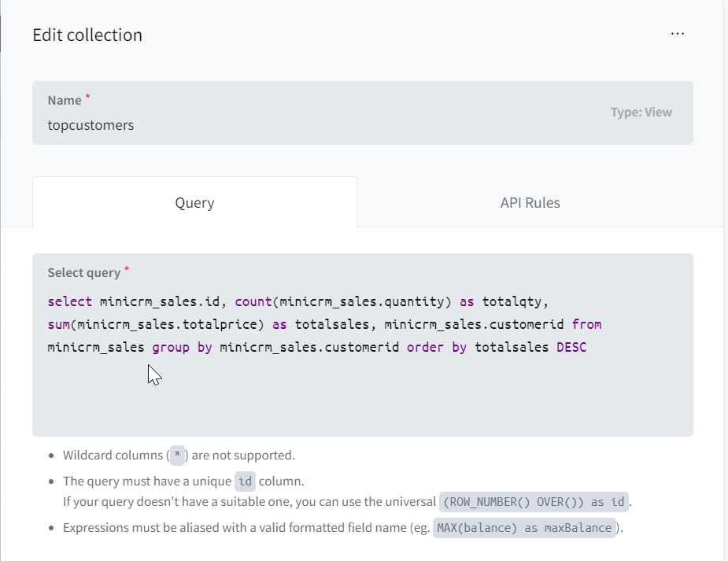Click the 'Select query' label

click(84, 272)
